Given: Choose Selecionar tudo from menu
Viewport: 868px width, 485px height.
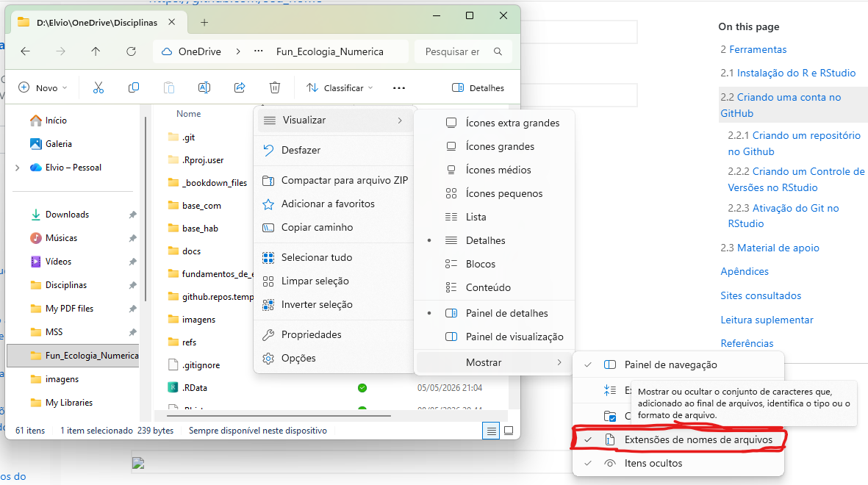Looking at the screenshot, I should 334,257.
